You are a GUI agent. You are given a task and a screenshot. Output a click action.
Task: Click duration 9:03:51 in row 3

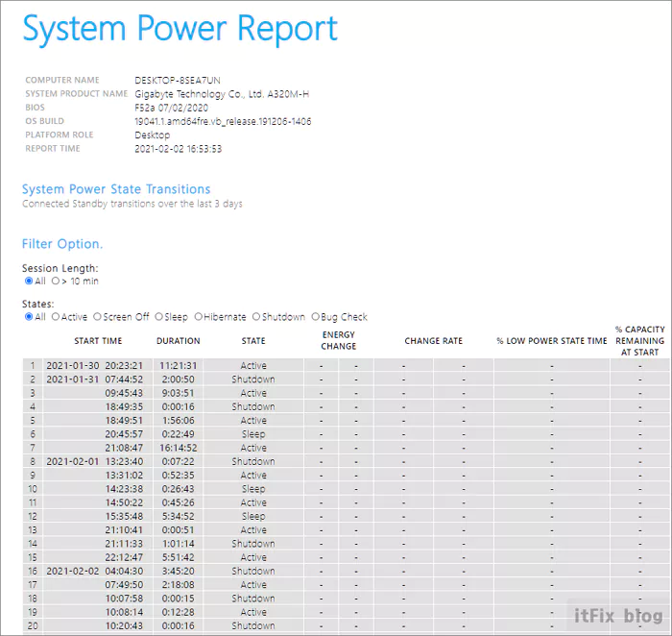179,393
